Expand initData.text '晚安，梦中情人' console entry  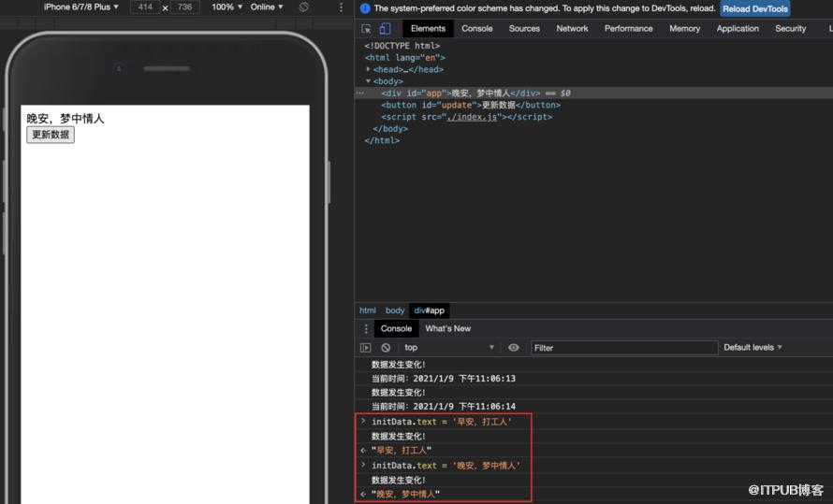tap(363, 465)
